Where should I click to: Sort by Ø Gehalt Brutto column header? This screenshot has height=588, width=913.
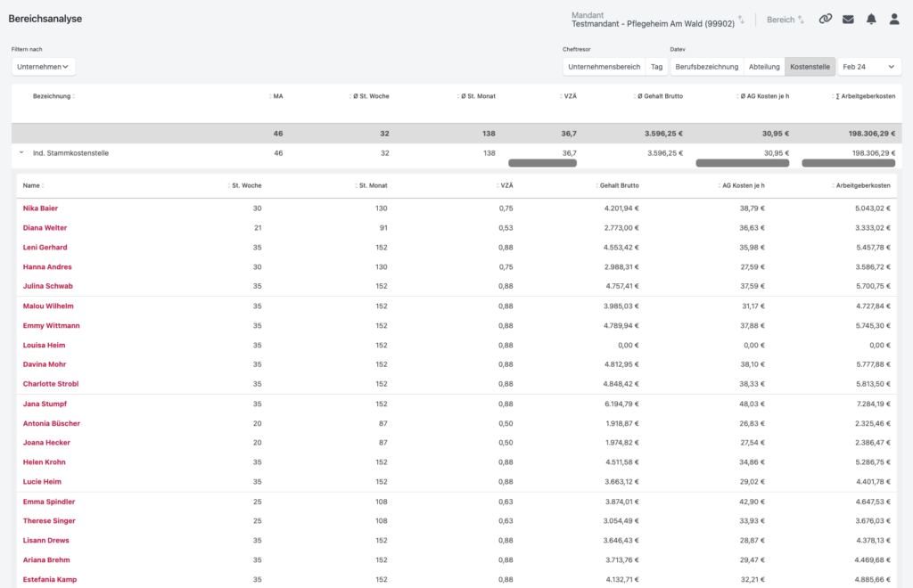click(658, 96)
